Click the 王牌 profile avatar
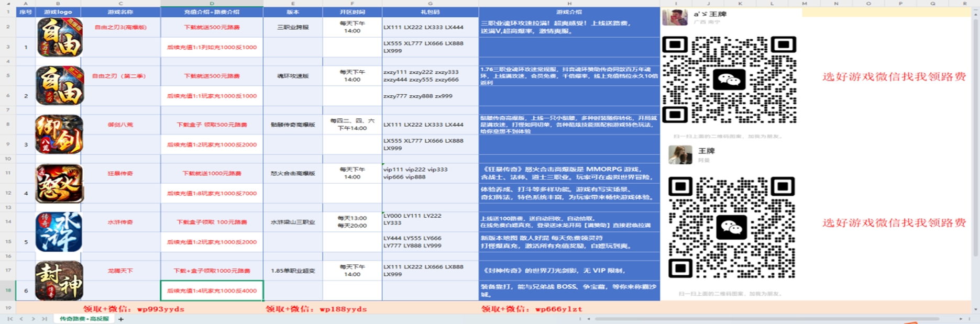 point(680,155)
